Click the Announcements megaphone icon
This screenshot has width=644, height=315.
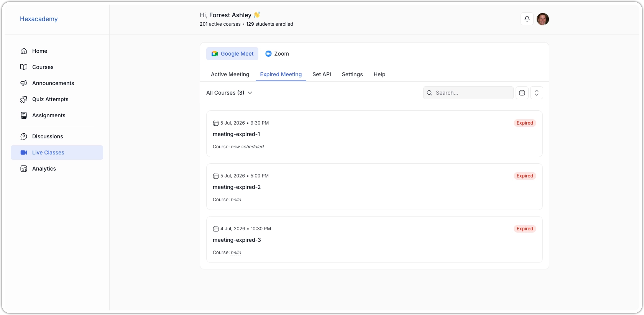pos(24,83)
